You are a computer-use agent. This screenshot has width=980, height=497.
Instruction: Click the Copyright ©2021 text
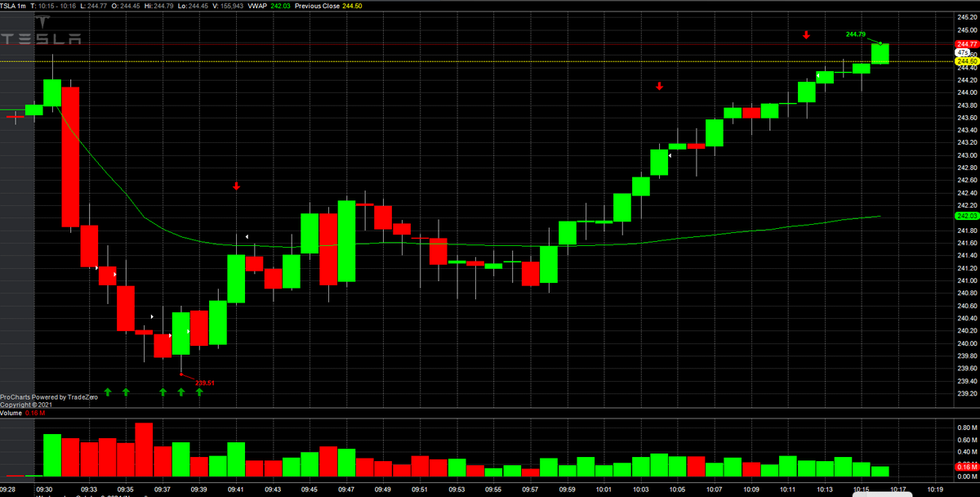[x=26, y=405]
